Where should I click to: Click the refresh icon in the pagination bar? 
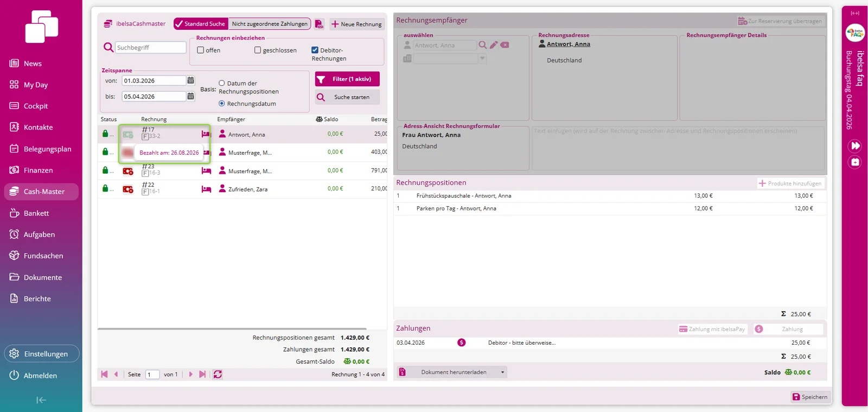(x=218, y=375)
